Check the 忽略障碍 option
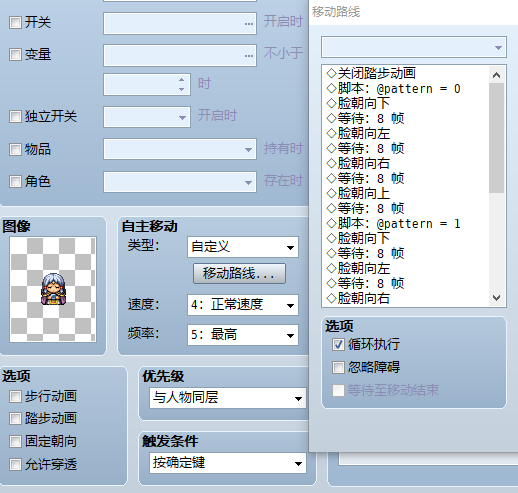Screen dimensions: 518x493 coord(338,367)
